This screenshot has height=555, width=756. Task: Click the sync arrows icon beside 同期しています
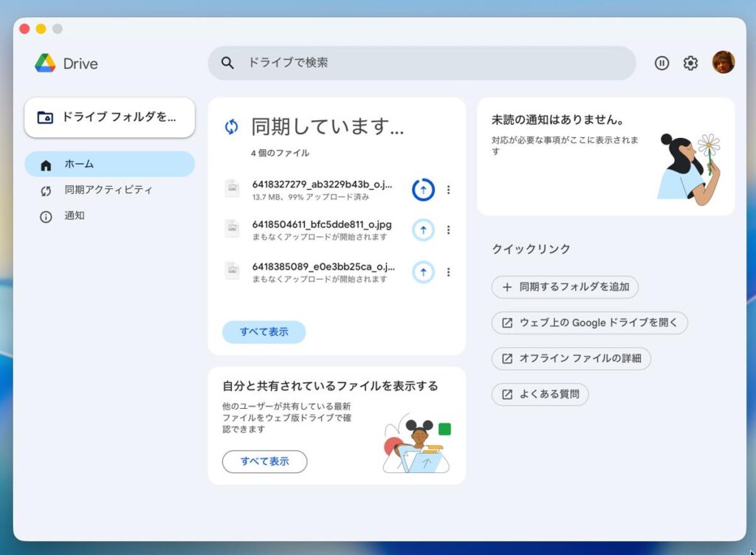pos(232,127)
